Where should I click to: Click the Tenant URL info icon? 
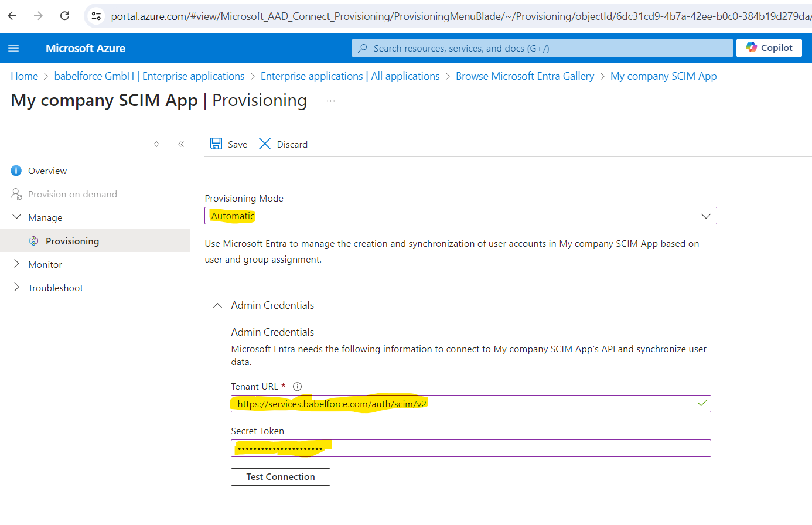coord(297,387)
